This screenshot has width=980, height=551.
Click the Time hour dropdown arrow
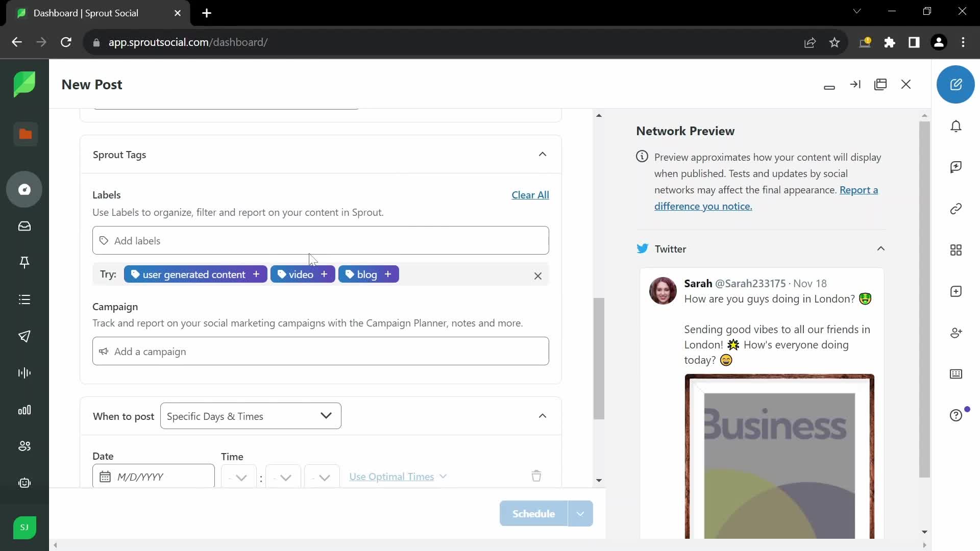(x=240, y=478)
